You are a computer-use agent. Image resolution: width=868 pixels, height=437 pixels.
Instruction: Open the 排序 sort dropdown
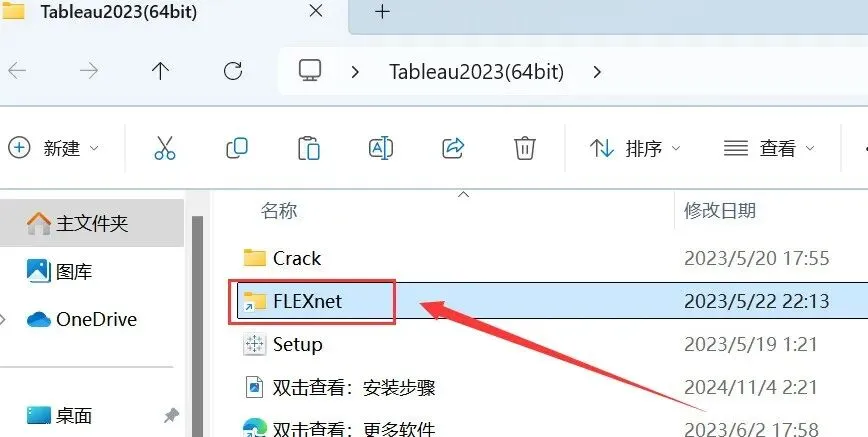[635, 148]
